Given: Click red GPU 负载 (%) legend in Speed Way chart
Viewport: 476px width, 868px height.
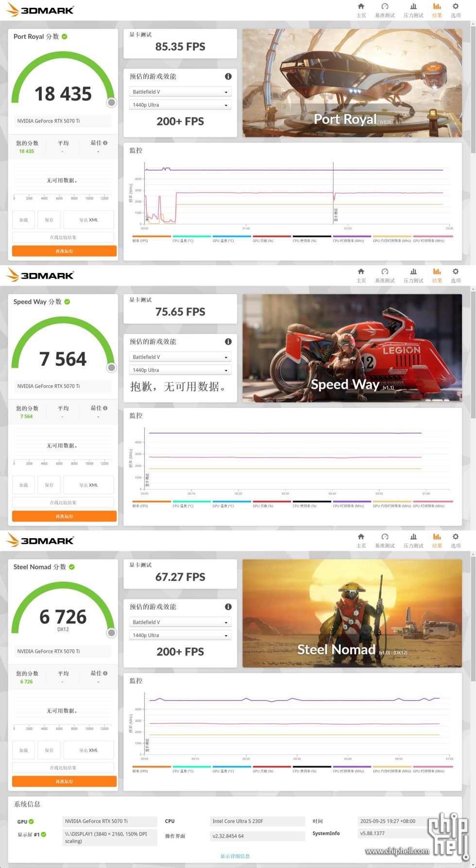Looking at the screenshot, I should (272, 504).
